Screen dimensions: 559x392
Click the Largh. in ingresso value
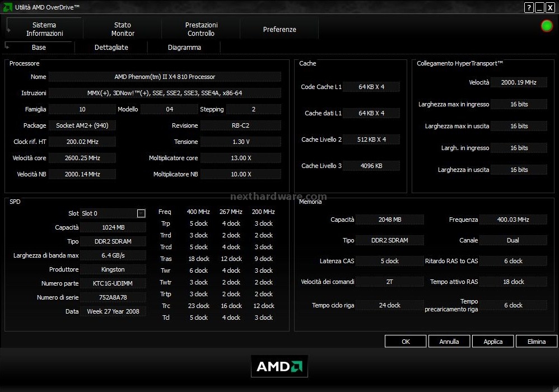[519, 148]
